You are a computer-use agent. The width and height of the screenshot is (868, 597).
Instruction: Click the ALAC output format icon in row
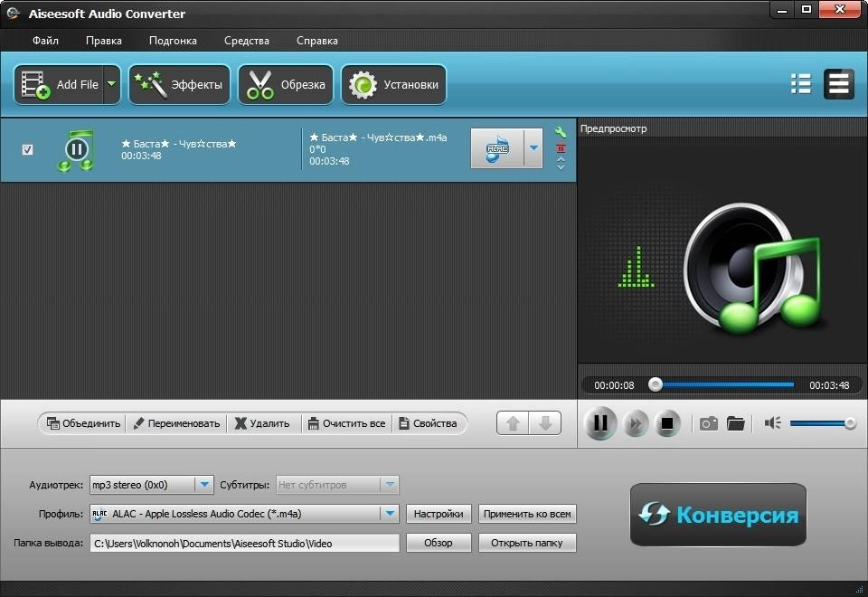(497, 148)
